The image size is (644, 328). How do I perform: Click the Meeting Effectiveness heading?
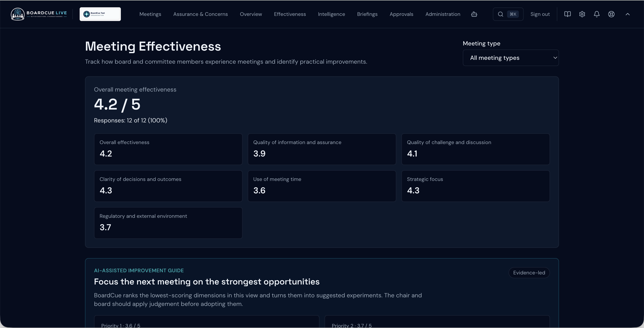click(153, 47)
